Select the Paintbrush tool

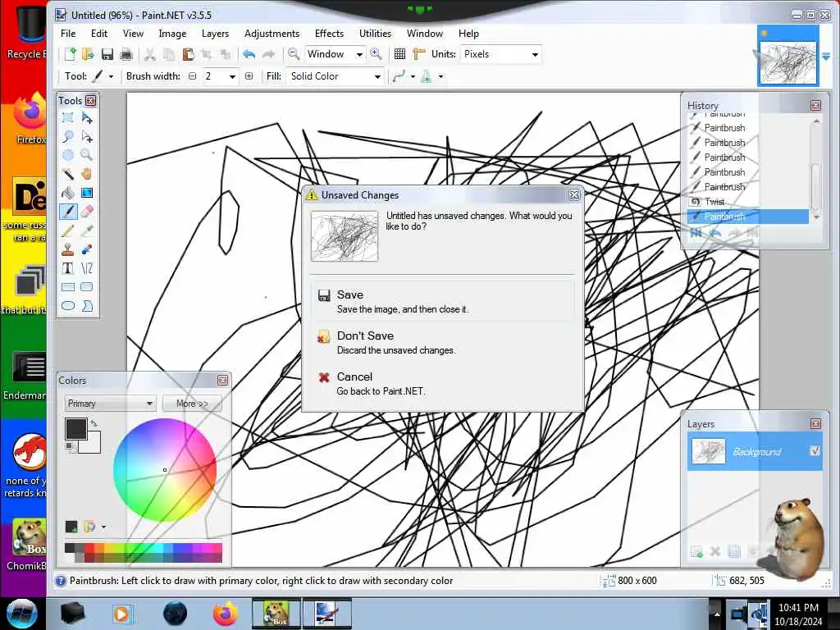tap(68, 212)
